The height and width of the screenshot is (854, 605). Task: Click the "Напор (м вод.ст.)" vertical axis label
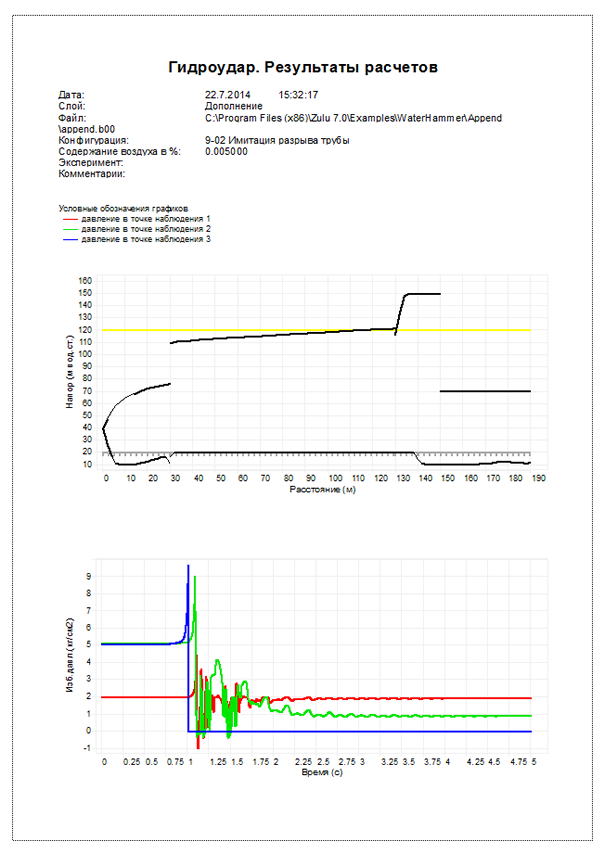click(x=71, y=373)
